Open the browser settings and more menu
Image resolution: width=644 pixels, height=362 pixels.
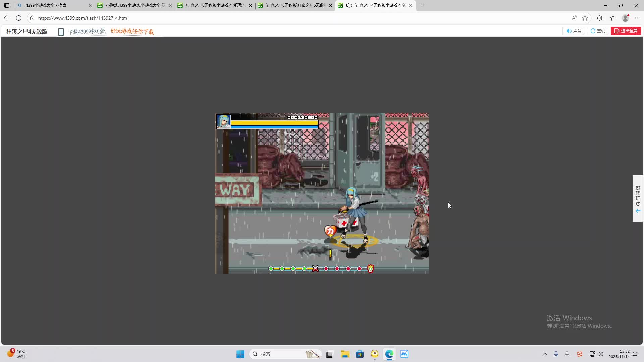tap(637, 18)
